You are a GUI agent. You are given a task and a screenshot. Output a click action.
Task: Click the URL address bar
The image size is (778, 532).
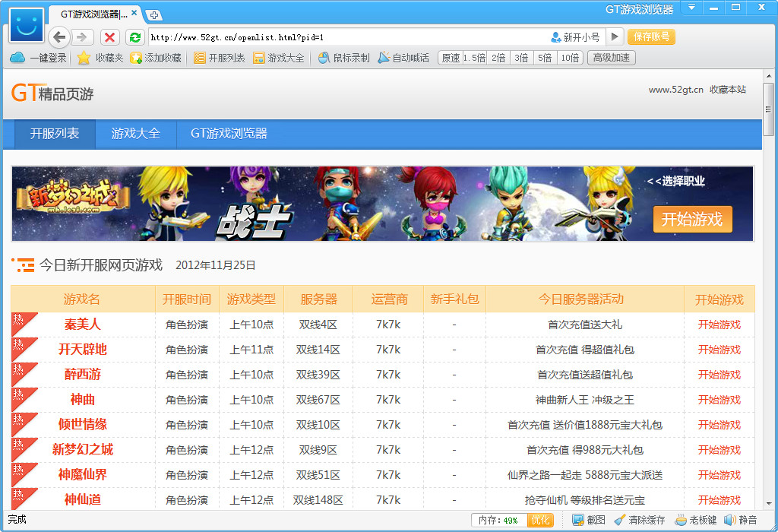[x=347, y=37]
